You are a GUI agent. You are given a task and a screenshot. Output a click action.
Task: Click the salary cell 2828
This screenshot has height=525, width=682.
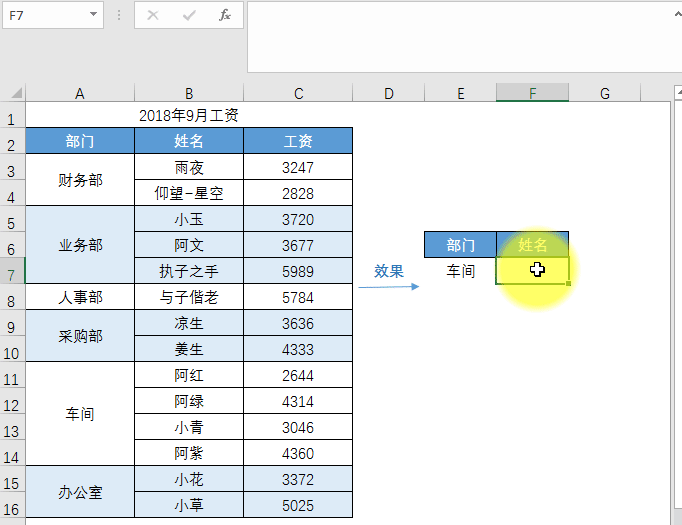coord(298,193)
